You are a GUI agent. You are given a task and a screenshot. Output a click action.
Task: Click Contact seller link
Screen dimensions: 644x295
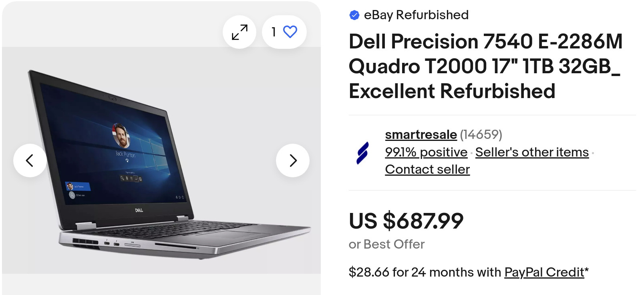point(427,169)
